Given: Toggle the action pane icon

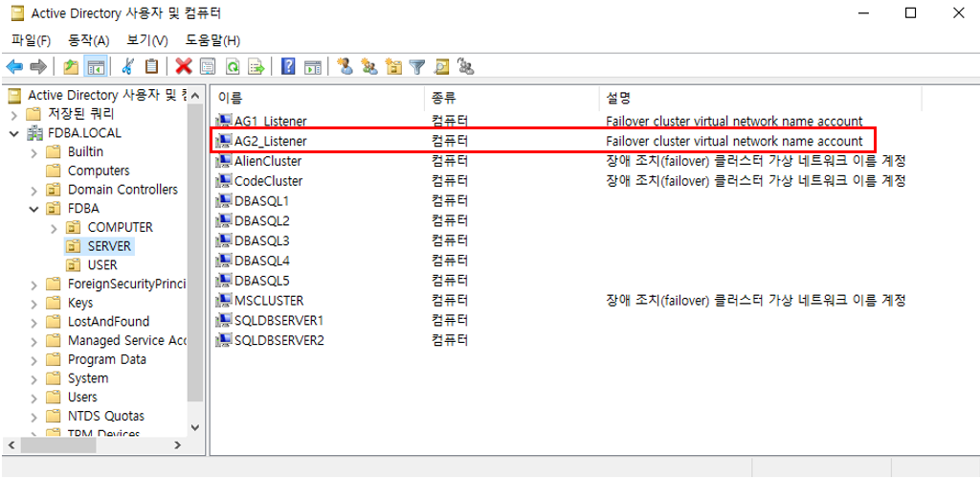Looking at the screenshot, I should pos(313,66).
